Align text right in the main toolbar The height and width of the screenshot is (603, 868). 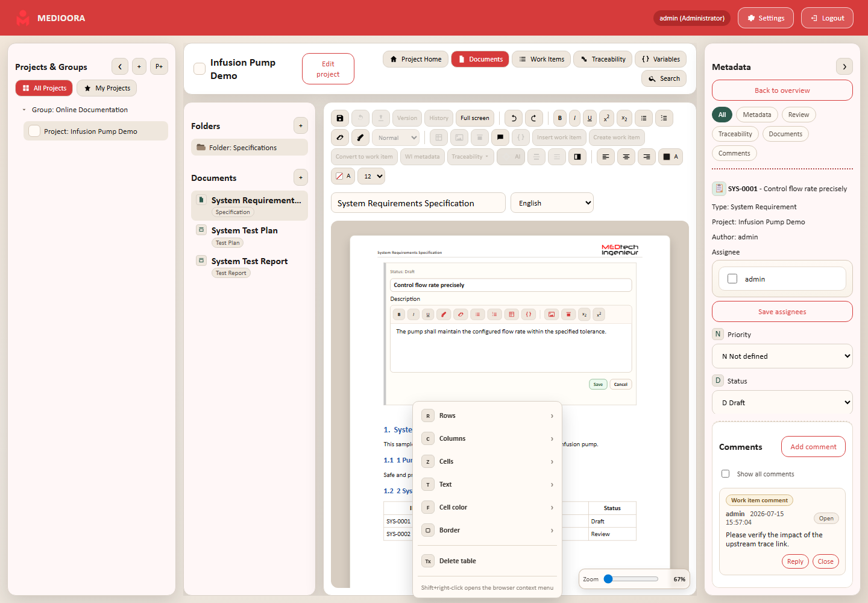(x=647, y=157)
